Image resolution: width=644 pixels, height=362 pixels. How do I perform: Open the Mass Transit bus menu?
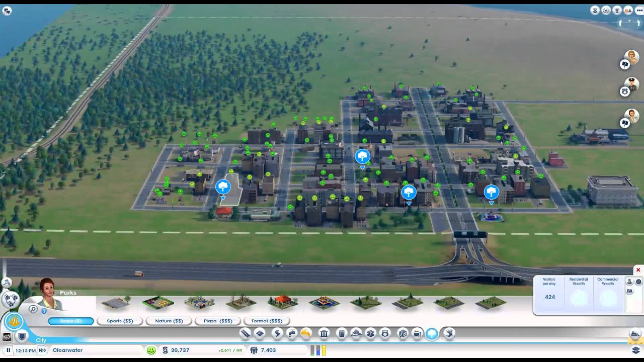coord(418,333)
